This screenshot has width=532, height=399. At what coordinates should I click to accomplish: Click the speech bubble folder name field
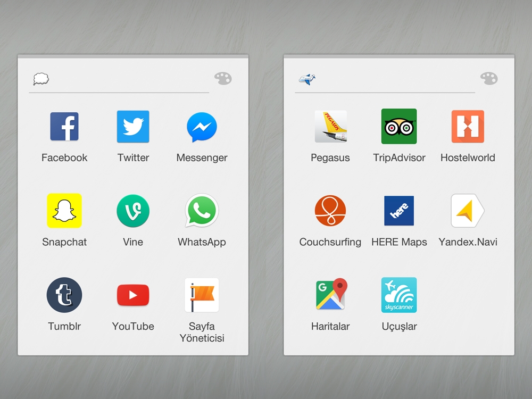119,79
